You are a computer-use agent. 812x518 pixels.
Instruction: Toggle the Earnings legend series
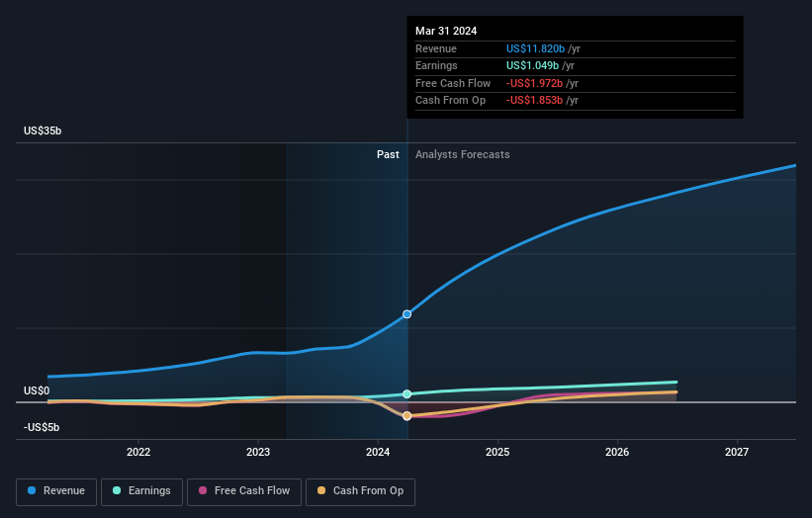[141, 491]
